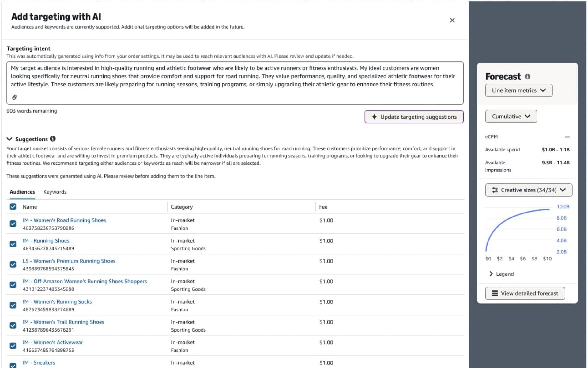The width and height of the screenshot is (588, 368).
Task: Open the Cumulative dropdown
Action: (x=511, y=116)
